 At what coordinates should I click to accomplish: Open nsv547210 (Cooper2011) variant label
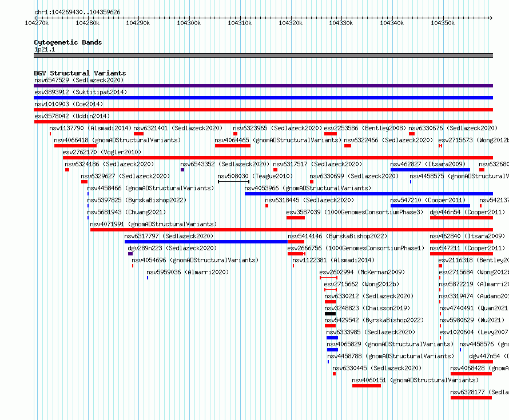428,200
